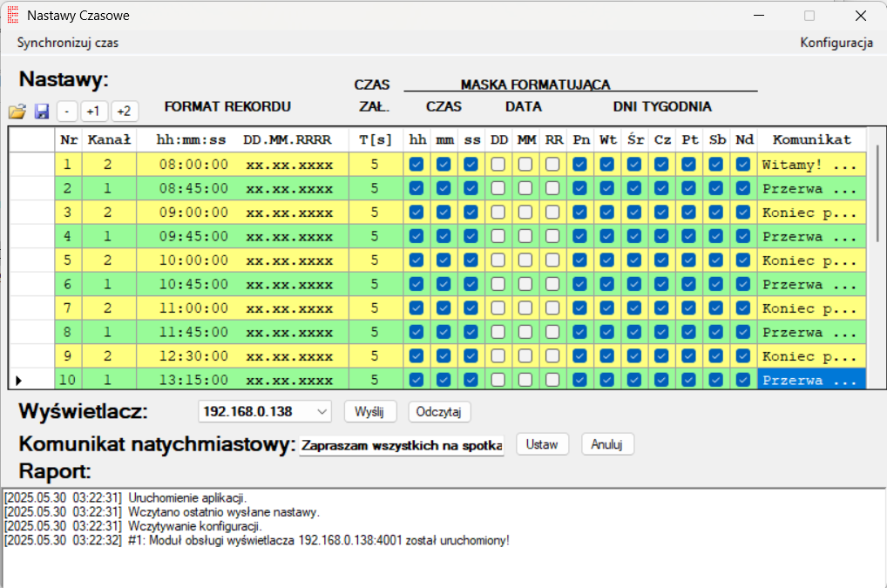This screenshot has height=588, width=887.
Task: Check DD checkbox in row 2
Action: (x=498, y=188)
